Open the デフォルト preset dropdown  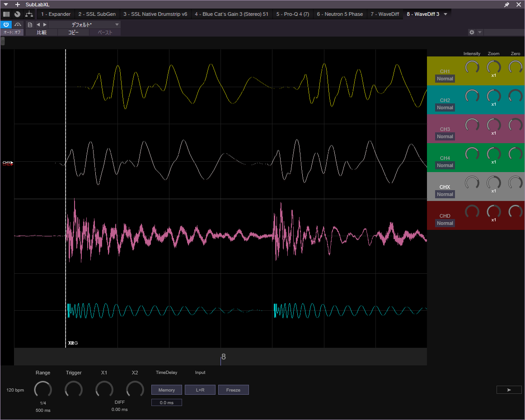coord(85,24)
